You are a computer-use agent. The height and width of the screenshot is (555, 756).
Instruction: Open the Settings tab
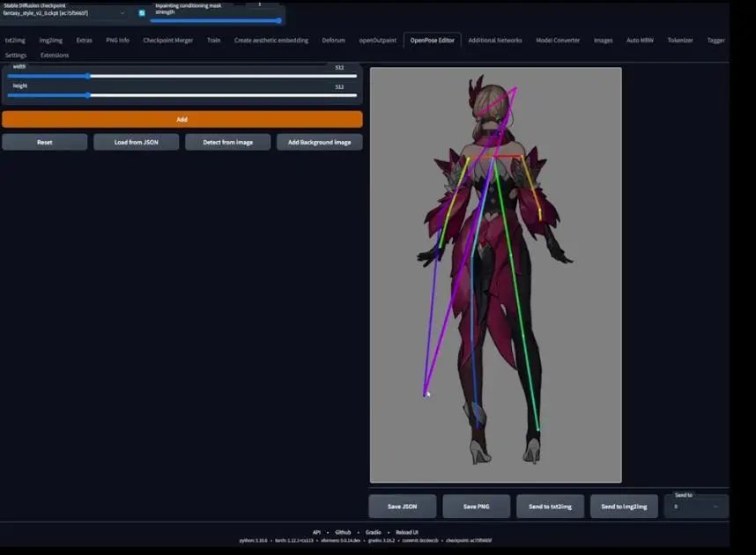[x=16, y=55]
